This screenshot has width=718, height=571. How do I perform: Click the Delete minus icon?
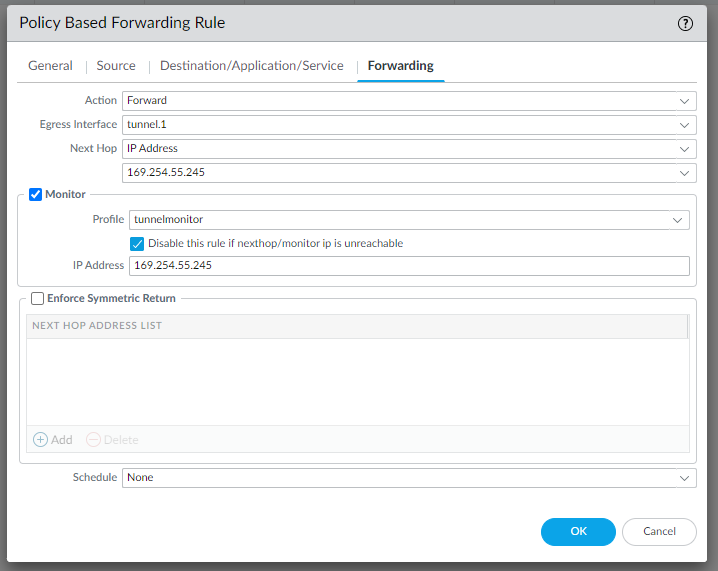(x=93, y=439)
